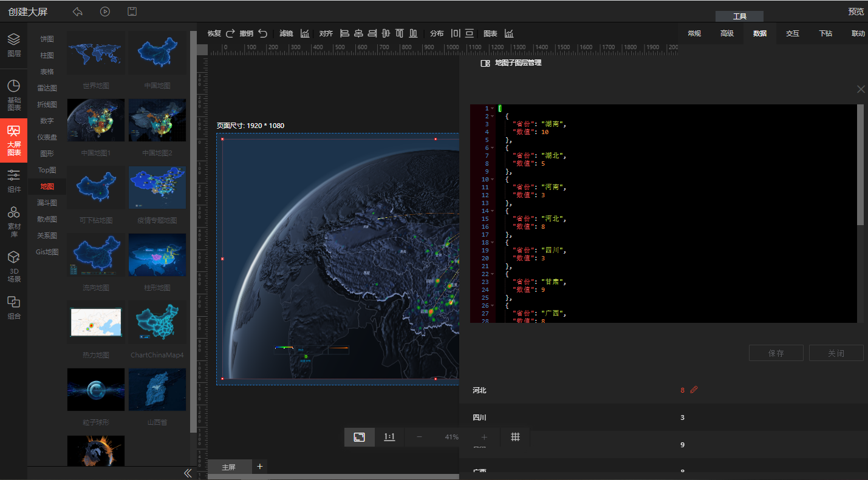Align selected elements to vertical middle
This screenshot has width=868, height=480.
click(386, 33)
